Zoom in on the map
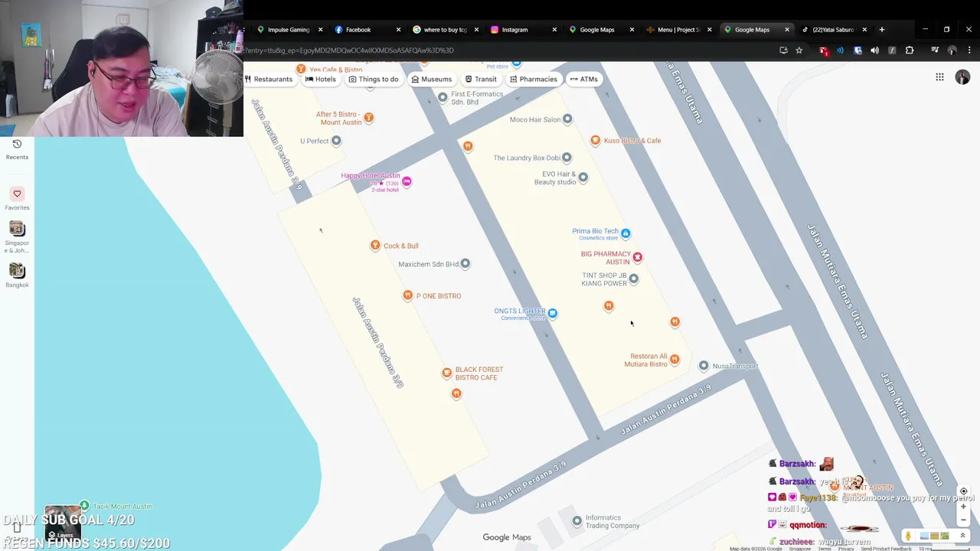The width and height of the screenshot is (980, 551). 963,507
